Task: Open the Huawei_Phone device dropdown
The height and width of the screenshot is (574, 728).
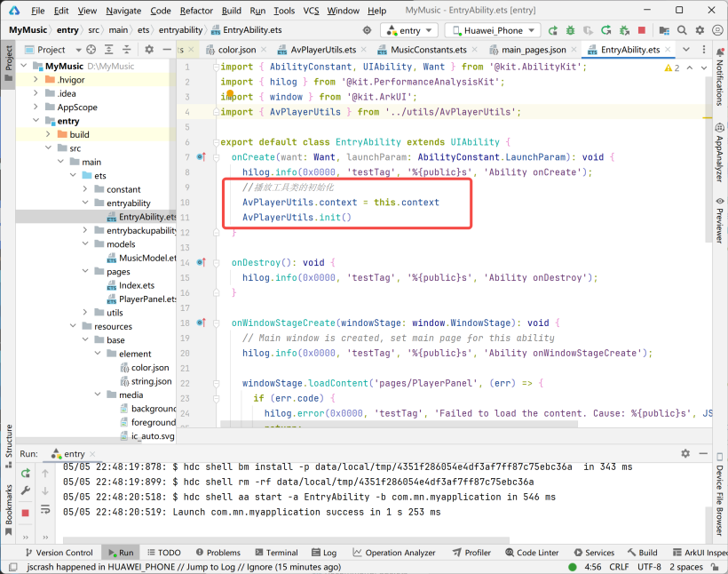Action: point(493,30)
